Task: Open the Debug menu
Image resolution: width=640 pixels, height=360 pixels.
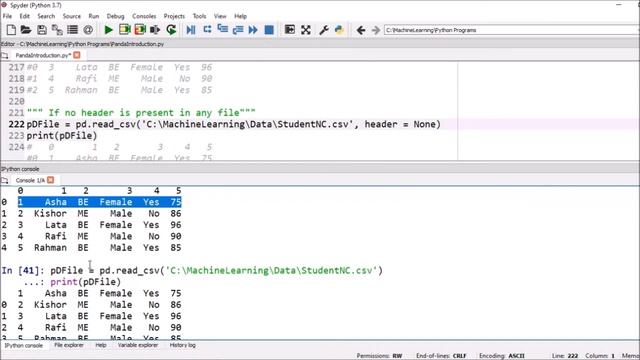Action: click(116, 16)
